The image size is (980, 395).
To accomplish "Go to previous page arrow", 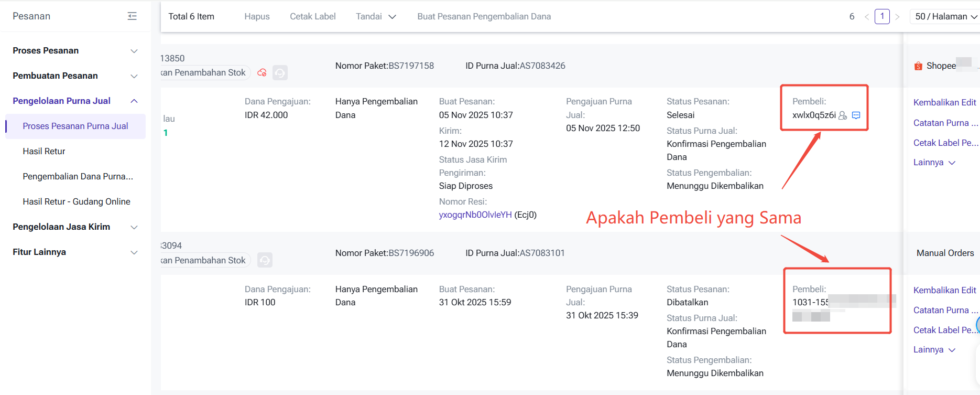I will [x=867, y=17].
